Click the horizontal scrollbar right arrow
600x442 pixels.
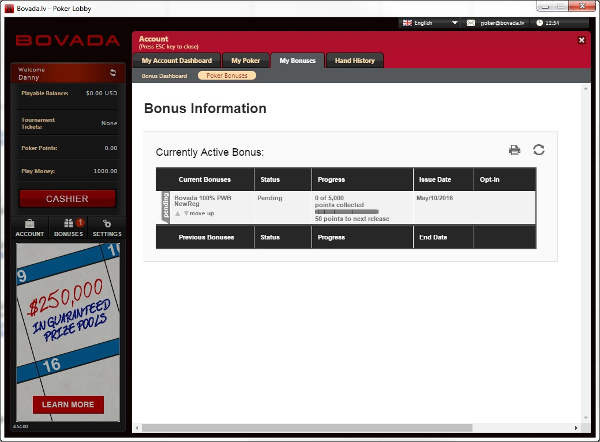pos(576,428)
